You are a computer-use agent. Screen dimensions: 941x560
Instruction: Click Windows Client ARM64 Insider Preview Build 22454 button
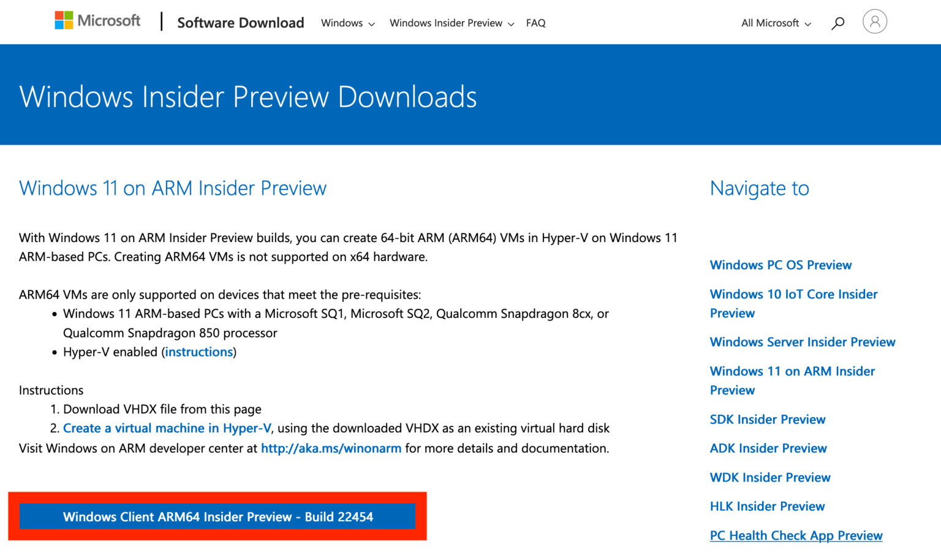217,516
